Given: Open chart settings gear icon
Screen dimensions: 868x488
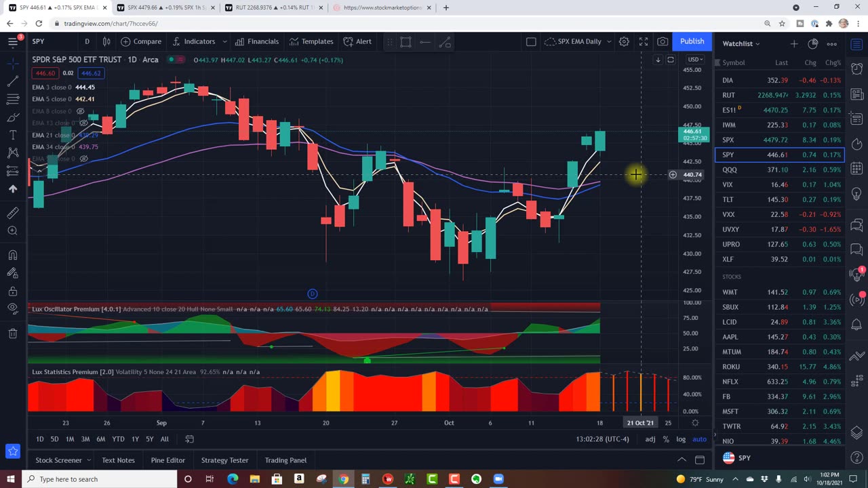Looking at the screenshot, I should point(624,41).
